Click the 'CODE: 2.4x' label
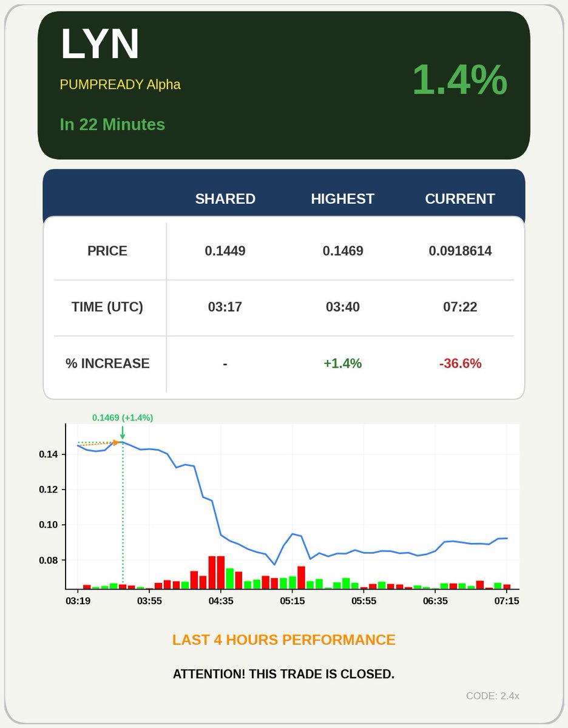The image size is (568, 728). click(493, 696)
